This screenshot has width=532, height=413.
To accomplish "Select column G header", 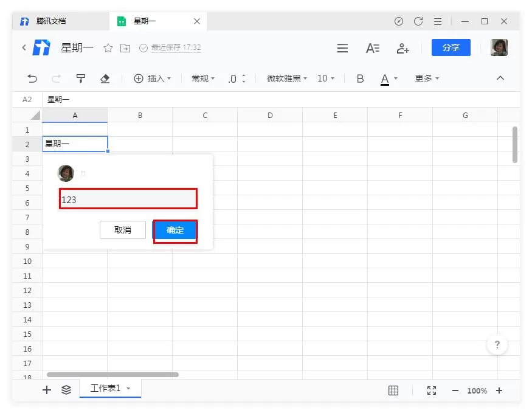I will (465, 116).
